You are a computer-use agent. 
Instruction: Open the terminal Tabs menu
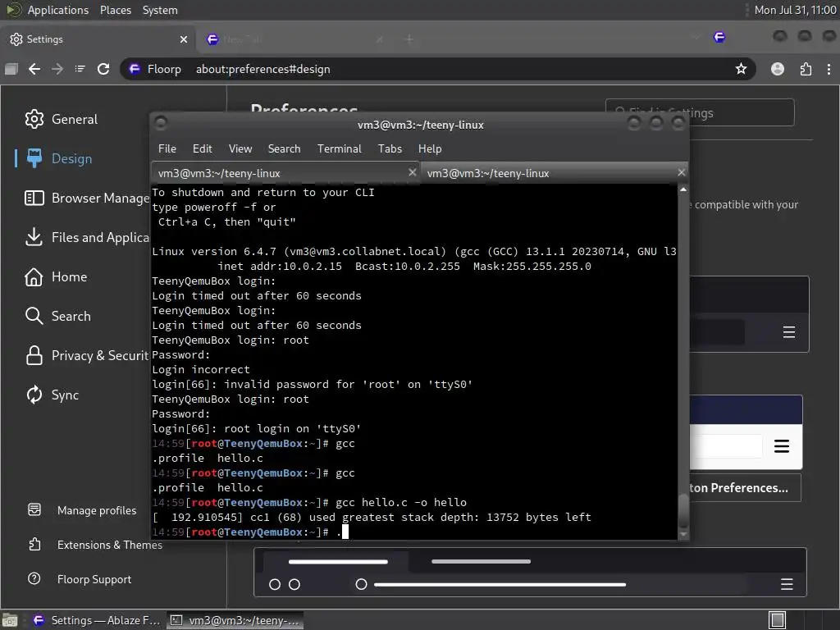390,149
